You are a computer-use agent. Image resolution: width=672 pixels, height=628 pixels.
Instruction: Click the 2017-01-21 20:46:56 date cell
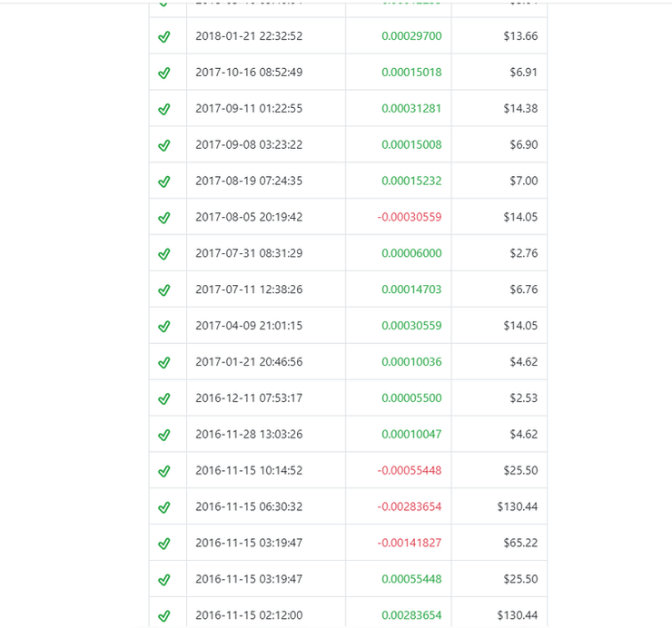coord(249,362)
